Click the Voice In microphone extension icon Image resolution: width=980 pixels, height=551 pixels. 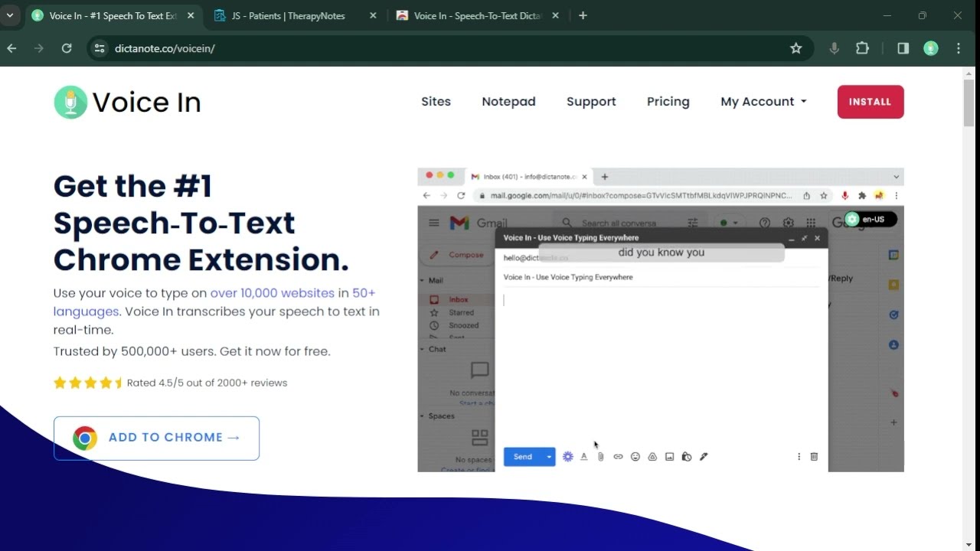[835, 48]
